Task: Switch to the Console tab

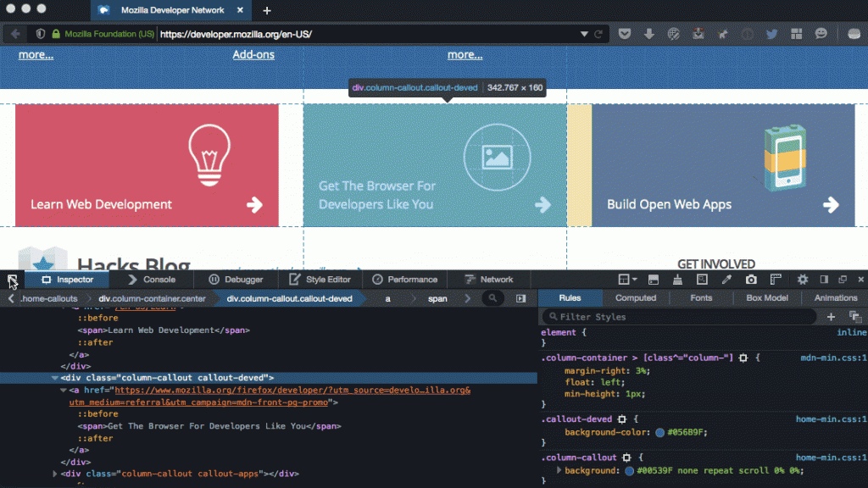Action: point(152,280)
